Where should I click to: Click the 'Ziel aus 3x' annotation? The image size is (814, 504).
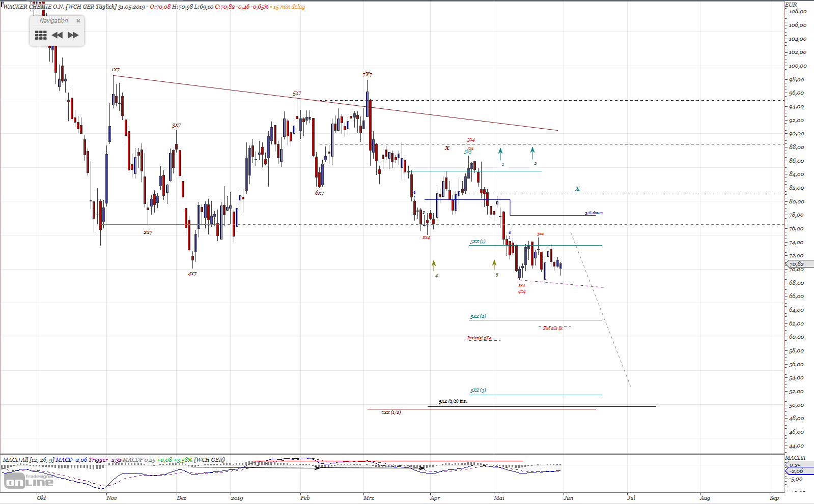553,328
